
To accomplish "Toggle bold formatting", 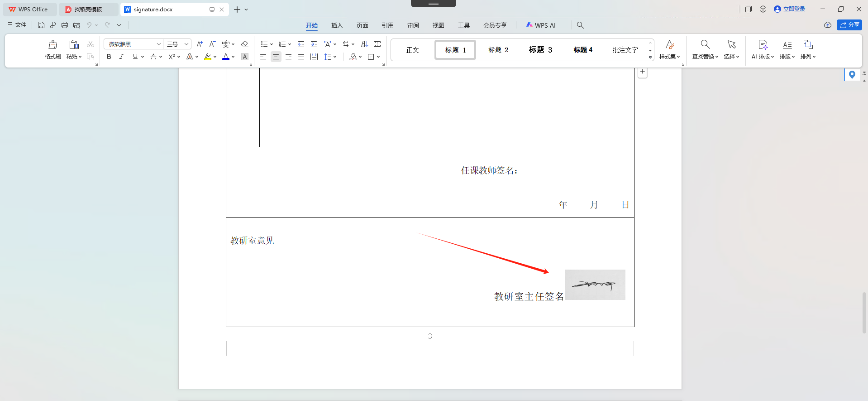I will [x=109, y=57].
